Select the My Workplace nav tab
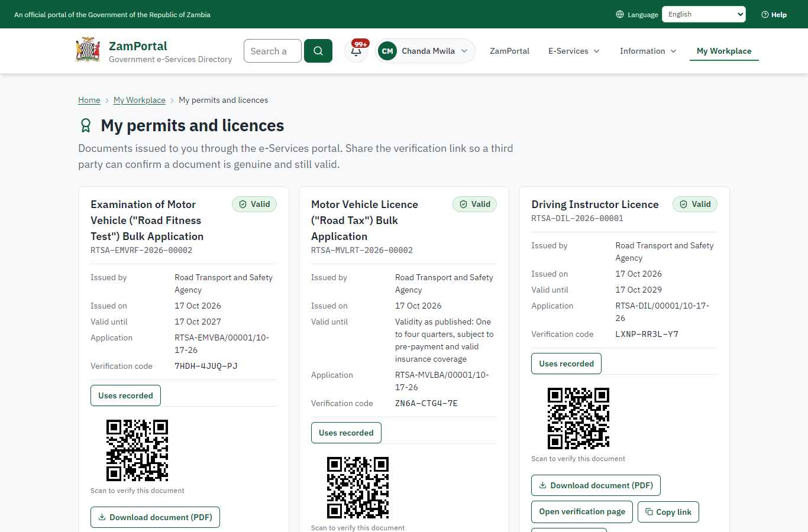808x532 pixels. pyautogui.click(x=724, y=51)
